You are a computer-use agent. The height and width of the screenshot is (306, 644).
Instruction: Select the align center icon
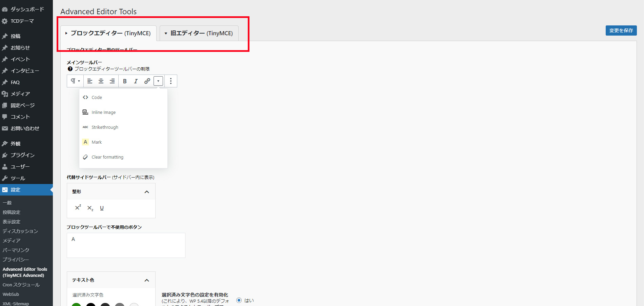(101, 81)
